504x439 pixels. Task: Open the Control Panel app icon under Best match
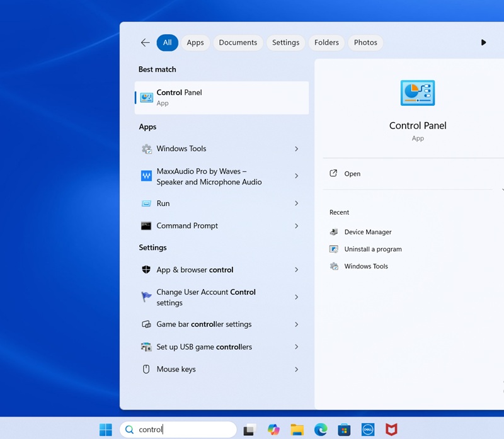point(146,98)
